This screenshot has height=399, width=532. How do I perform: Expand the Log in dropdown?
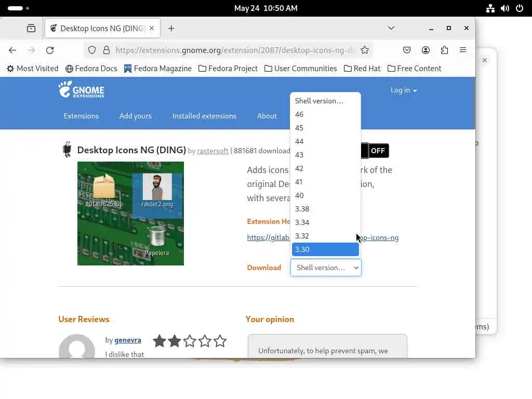[403, 90]
